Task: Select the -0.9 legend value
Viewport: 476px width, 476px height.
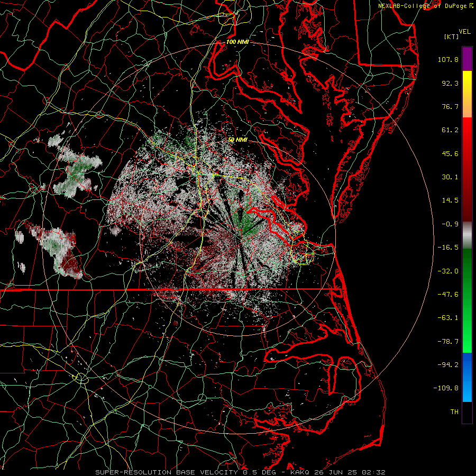Action: tap(450, 224)
